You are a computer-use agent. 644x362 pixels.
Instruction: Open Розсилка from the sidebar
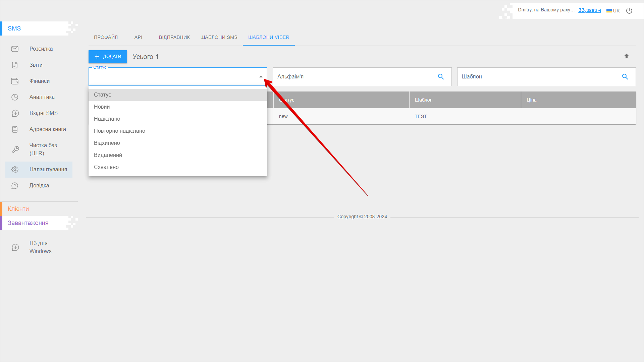pos(41,49)
